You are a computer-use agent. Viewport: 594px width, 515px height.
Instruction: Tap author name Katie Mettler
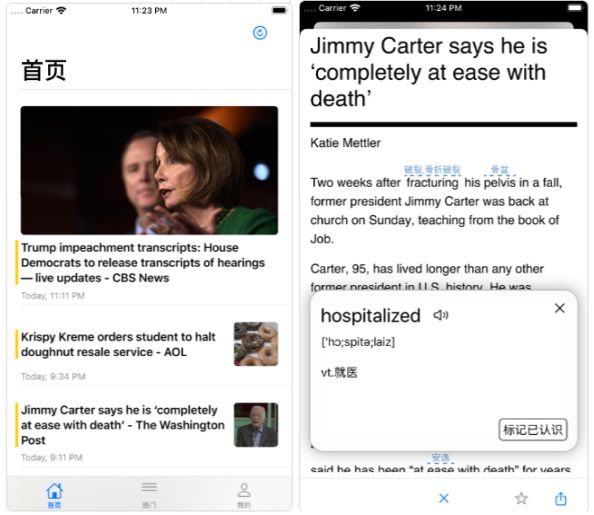(345, 143)
